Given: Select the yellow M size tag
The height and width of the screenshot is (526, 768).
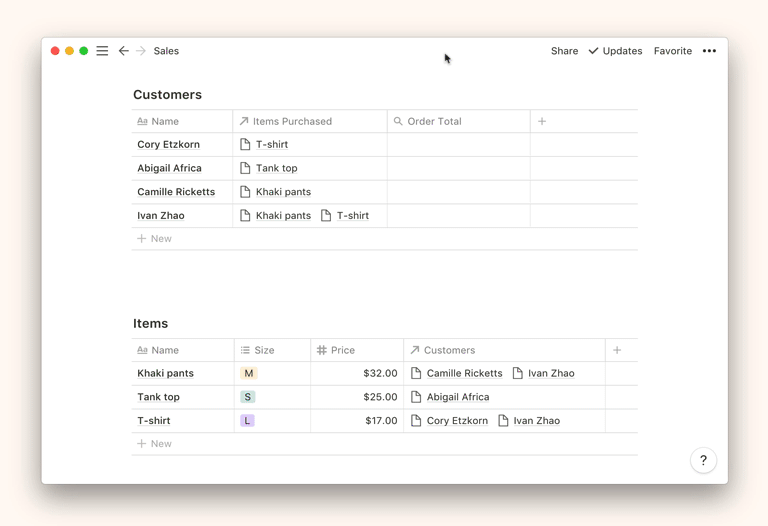Looking at the screenshot, I should 249,373.
